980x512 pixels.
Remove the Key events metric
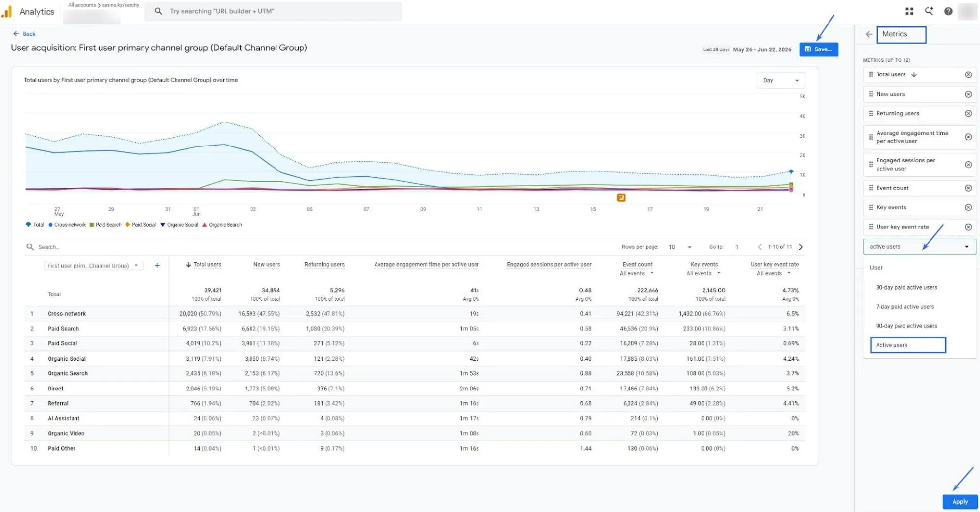point(968,207)
